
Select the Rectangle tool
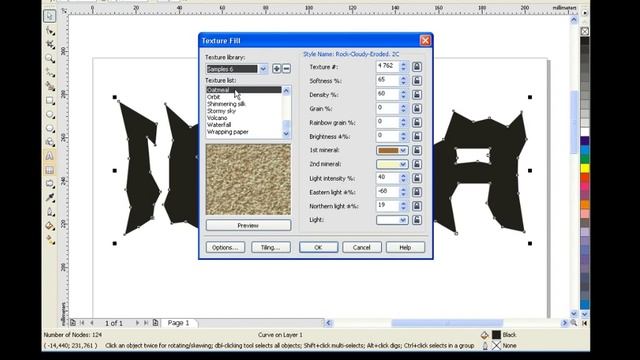(50, 100)
